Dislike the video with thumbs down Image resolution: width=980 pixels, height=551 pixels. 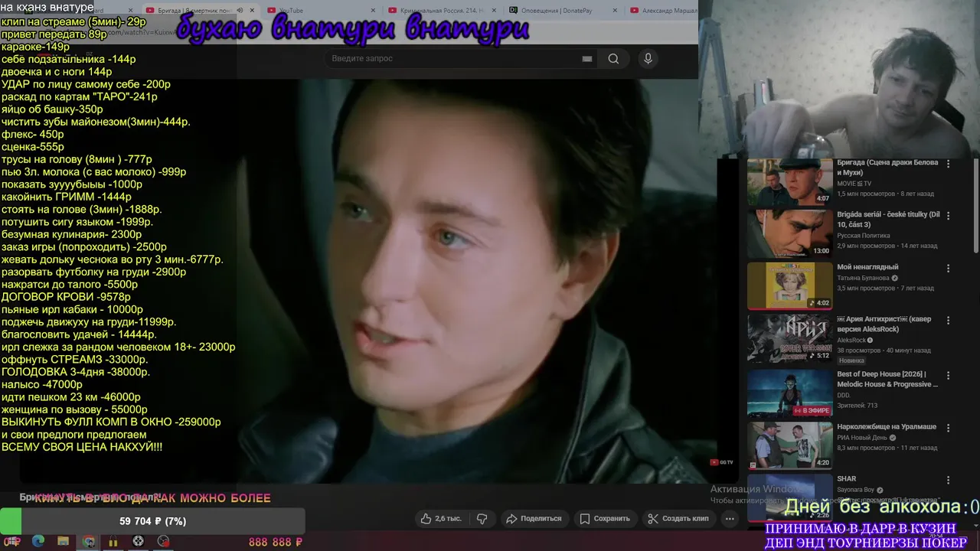482,519
